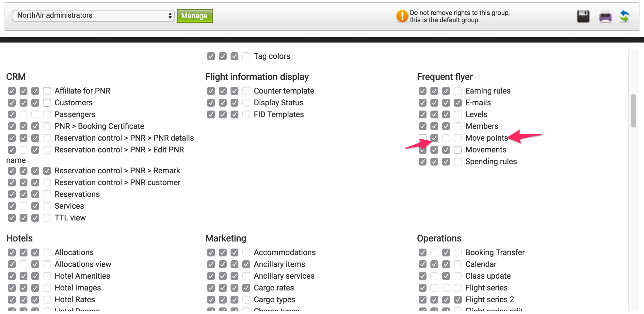Toggle third checkbox beside Flight series

[x=446, y=288]
